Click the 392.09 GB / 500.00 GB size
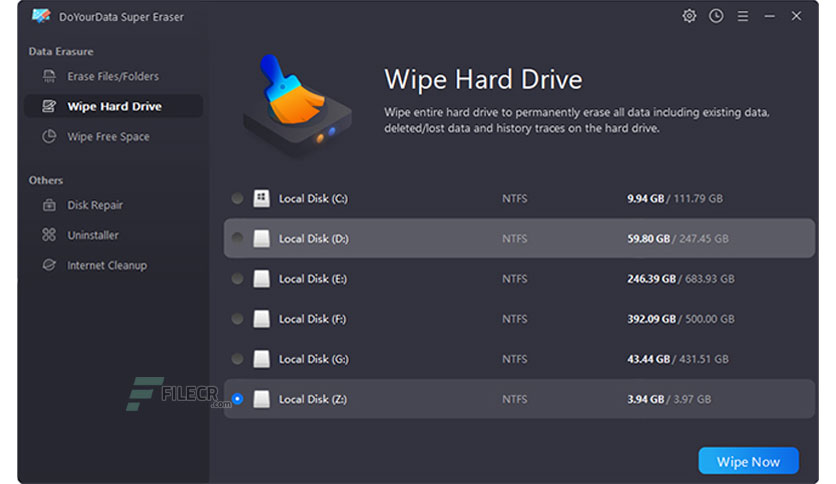Viewport: 836px width, 484px height. click(681, 319)
